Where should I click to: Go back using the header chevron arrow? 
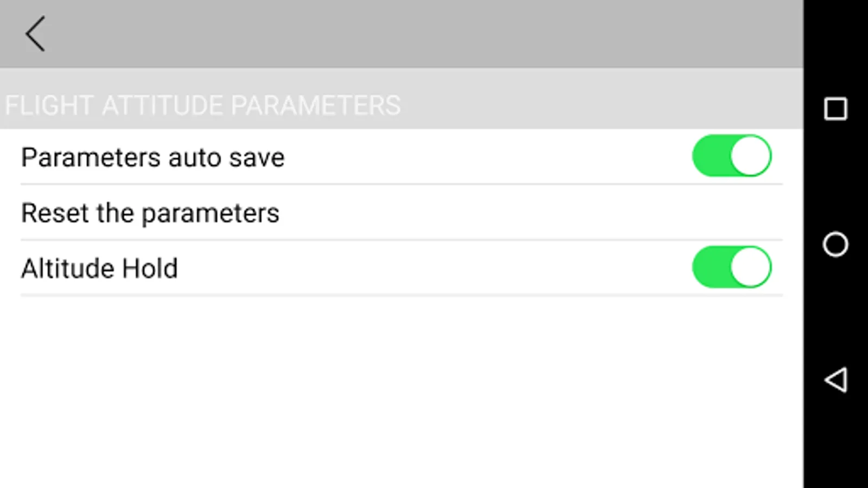tap(35, 34)
